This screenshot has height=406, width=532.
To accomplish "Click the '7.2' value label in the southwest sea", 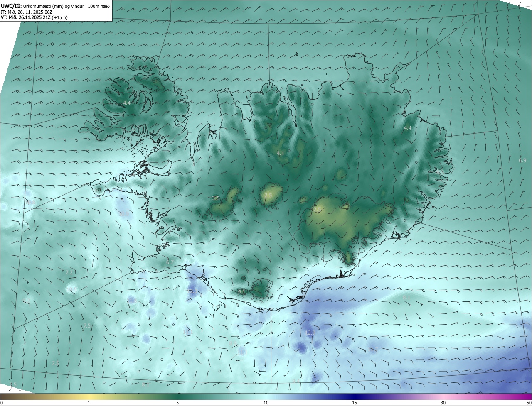I will coord(69,272).
